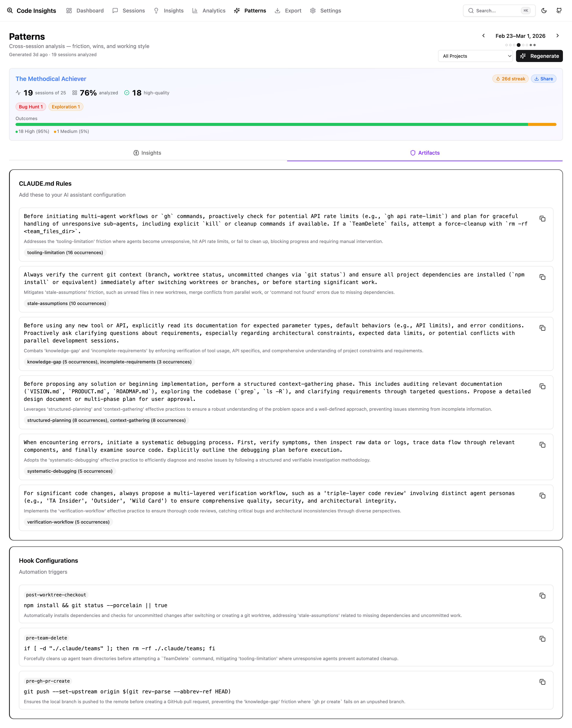Advance to the next week via right chevron
This screenshot has height=728, width=572.
tap(558, 36)
